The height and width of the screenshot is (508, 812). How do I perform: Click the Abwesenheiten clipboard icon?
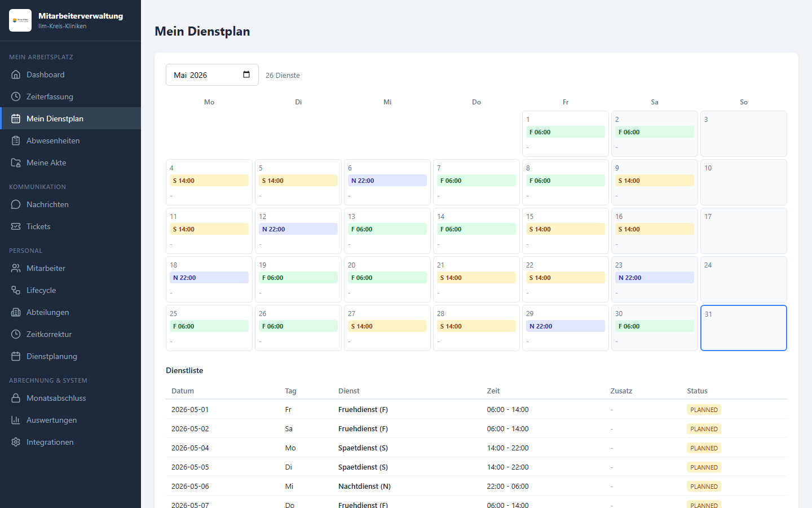16,141
